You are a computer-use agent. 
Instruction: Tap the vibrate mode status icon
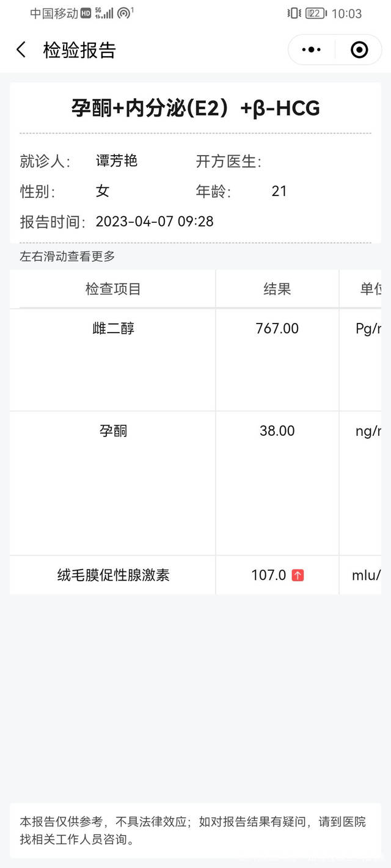(294, 13)
